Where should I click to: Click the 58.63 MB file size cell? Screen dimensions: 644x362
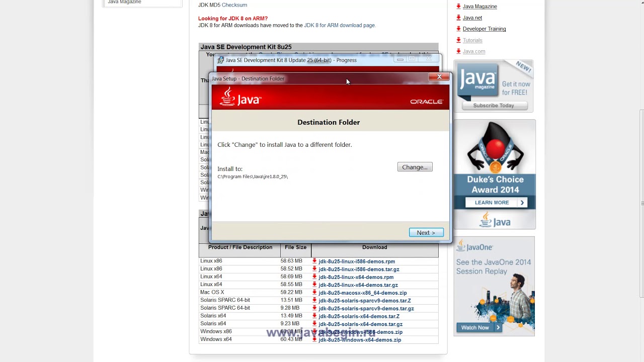(x=291, y=261)
